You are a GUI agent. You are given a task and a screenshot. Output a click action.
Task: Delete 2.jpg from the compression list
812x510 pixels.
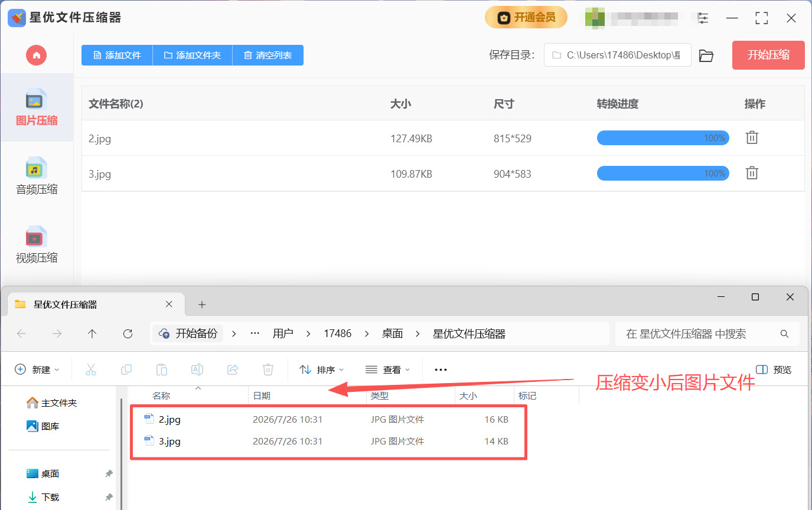coord(752,138)
